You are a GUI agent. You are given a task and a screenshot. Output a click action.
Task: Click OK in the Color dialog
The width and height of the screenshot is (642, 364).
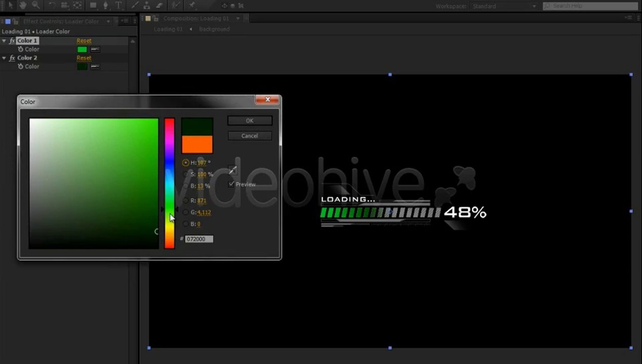[x=250, y=120]
